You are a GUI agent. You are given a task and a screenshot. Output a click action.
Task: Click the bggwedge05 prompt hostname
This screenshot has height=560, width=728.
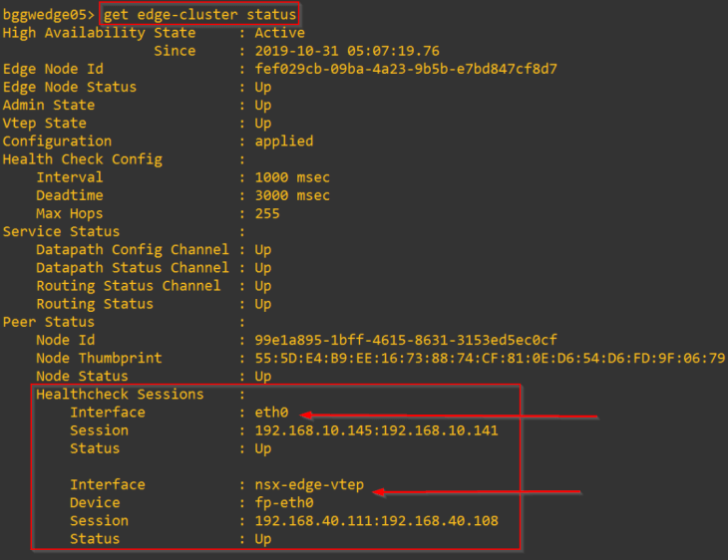[45, 15]
